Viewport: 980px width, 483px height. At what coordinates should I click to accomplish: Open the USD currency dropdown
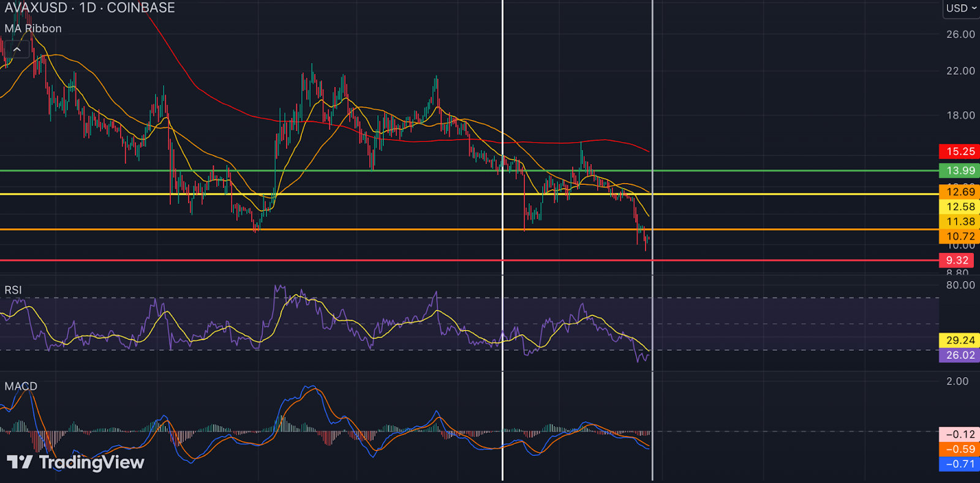click(x=961, y=8)
